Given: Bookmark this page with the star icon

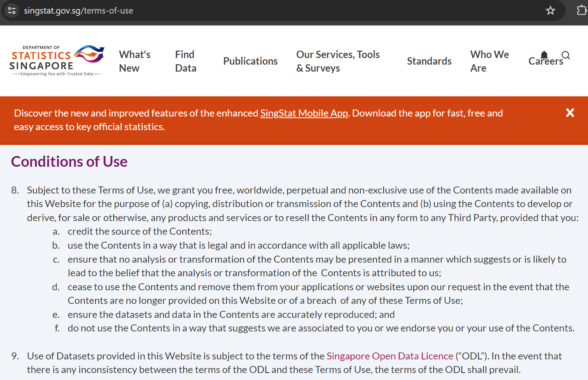Looking at the screenshot, I should tap(550, 11).
